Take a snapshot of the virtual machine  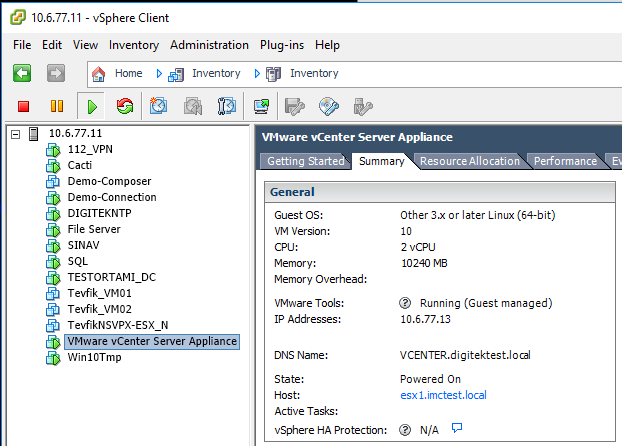[x=158, y=106]
